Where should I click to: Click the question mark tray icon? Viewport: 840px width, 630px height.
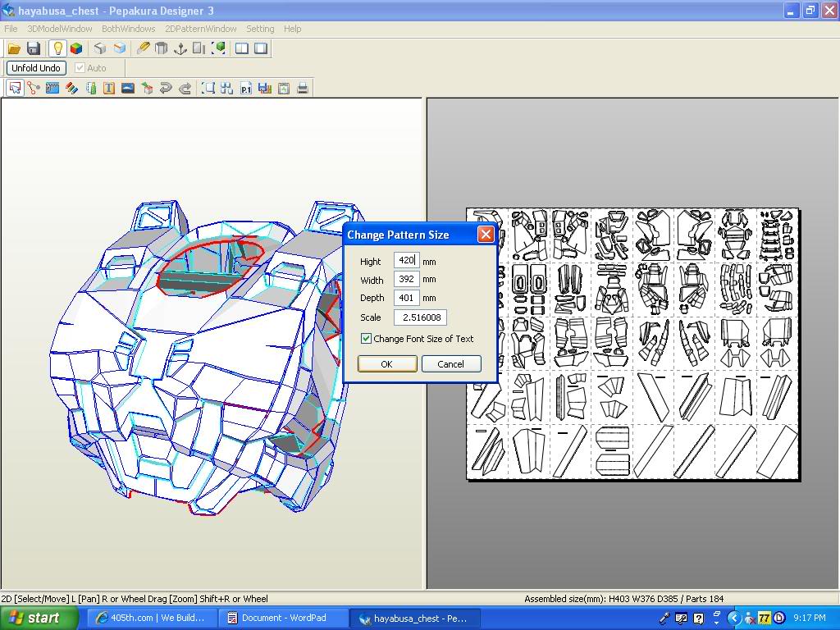pyautogui.click(x=699, y=619)
